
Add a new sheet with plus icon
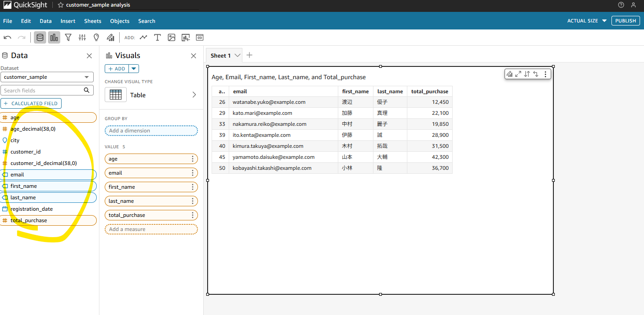tap(249, 55)
